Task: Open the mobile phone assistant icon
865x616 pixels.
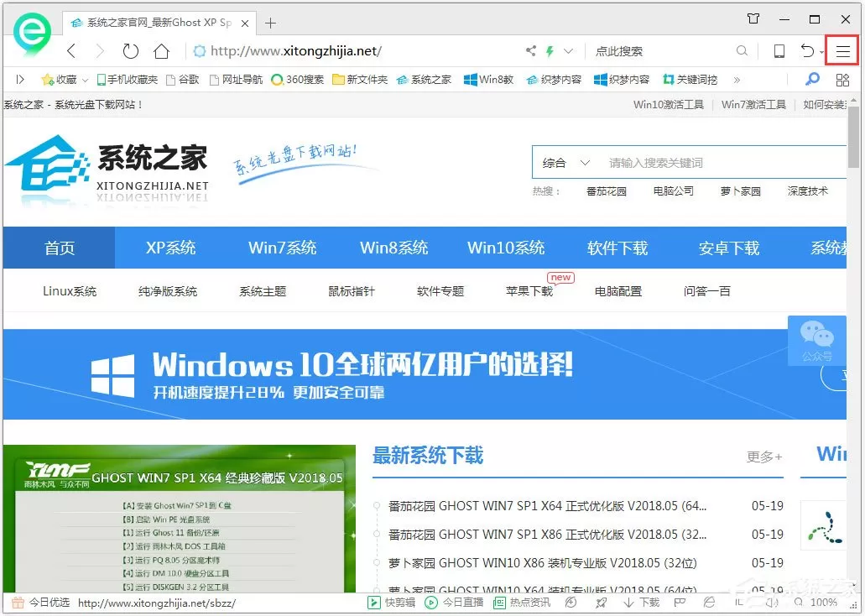Action: point(779,51)
